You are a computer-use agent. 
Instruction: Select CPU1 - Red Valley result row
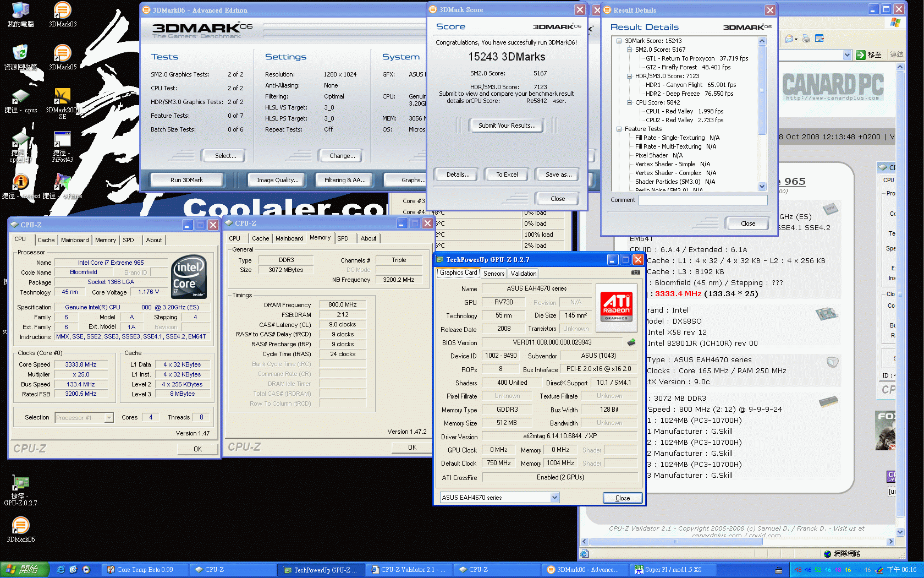pyautogui.click(x=684, y=111)
